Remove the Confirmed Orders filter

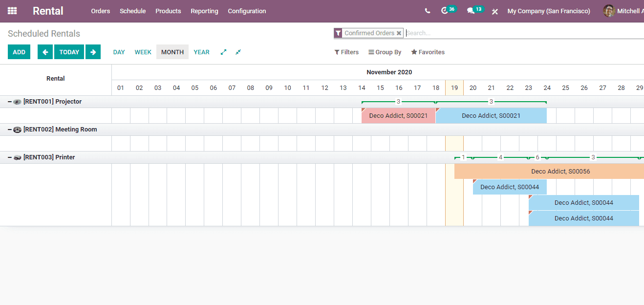click(399, 33)
